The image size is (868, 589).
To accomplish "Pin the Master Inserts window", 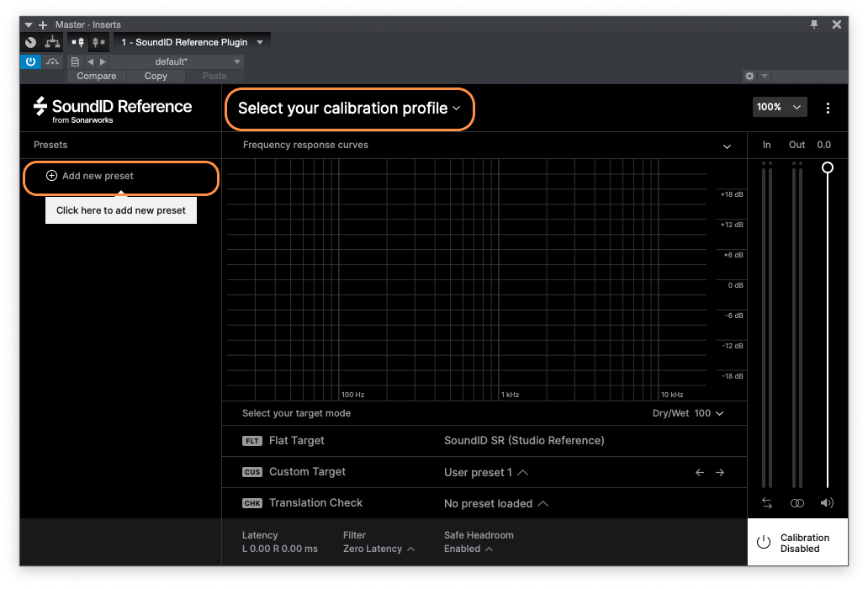I will click(814, 24).
